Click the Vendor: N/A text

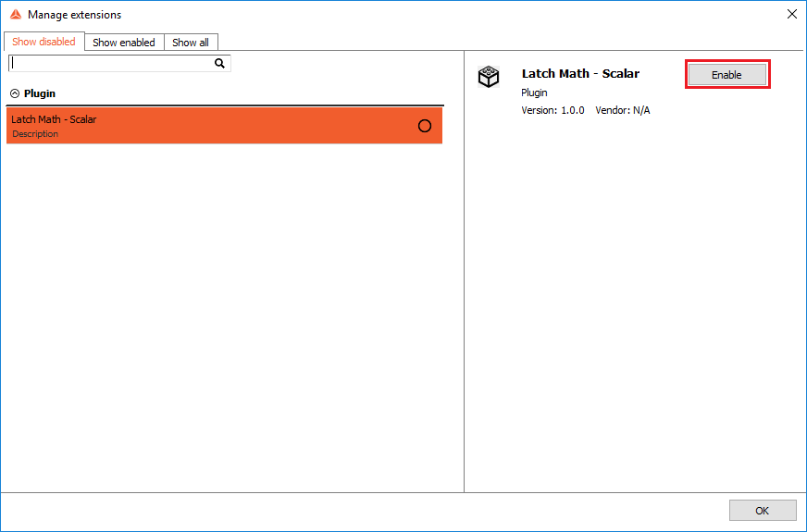pos(623,110)
